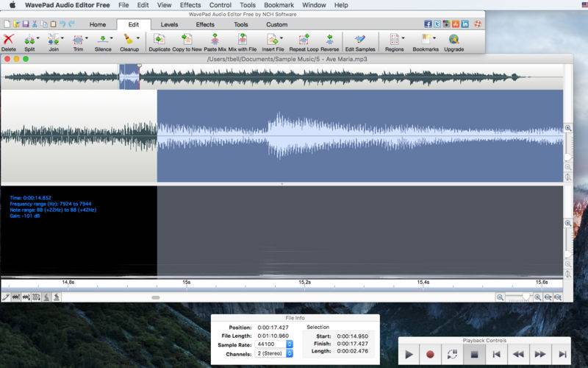Image resolution: width=588 pixels, height=368 pixels.
Task: Open the Apple menu
Action: coord(12,5)
